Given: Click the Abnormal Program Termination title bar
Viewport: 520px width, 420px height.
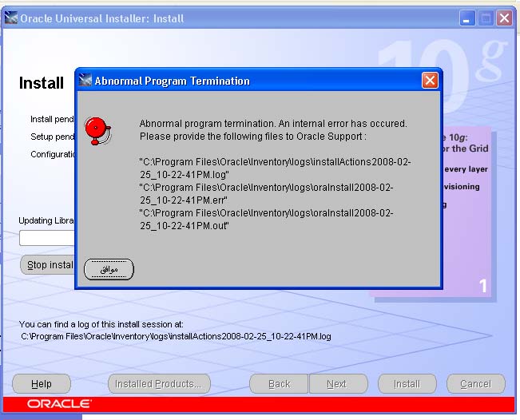Looking at the screenshot, I should point(256,81).
